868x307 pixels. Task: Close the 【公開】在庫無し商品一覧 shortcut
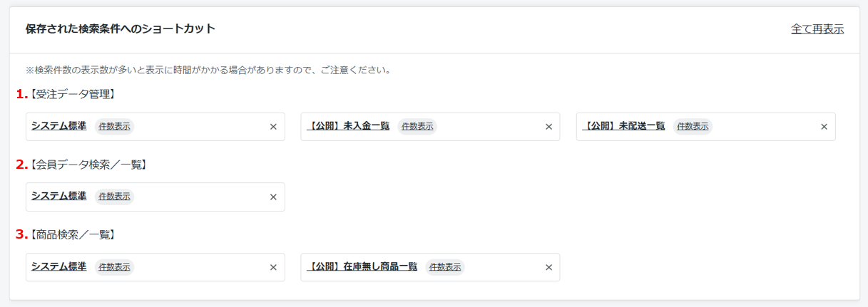pyautogui.click(x=548, y=267)
